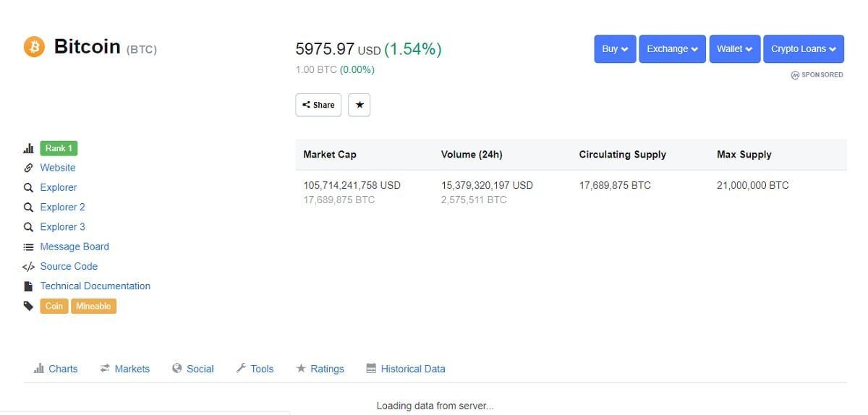868x415 pixels.
Task: Click the orange Bitcoin logo icon
Action: pos(34,47)
